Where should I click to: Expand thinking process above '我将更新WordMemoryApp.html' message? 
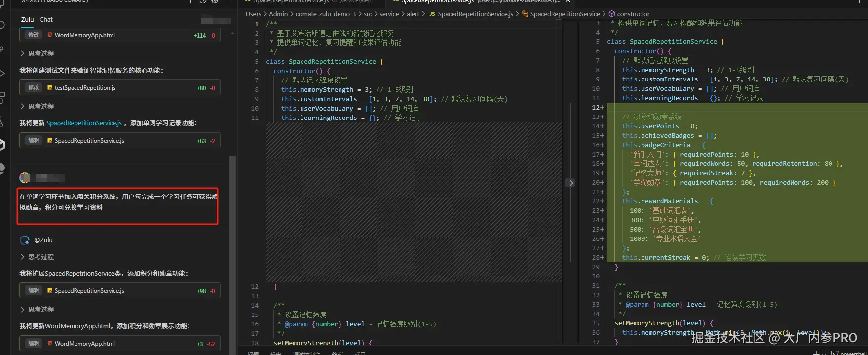(x=37, y=309)
